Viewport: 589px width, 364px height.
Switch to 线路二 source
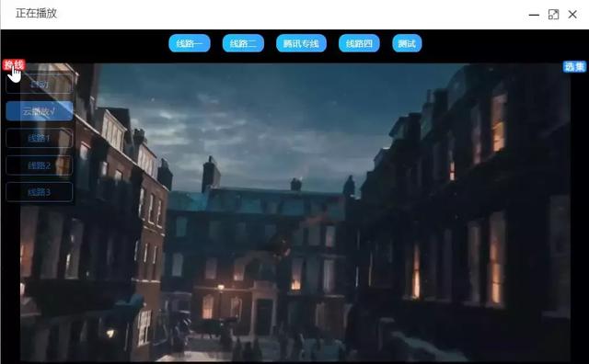[x=243, y=43]
